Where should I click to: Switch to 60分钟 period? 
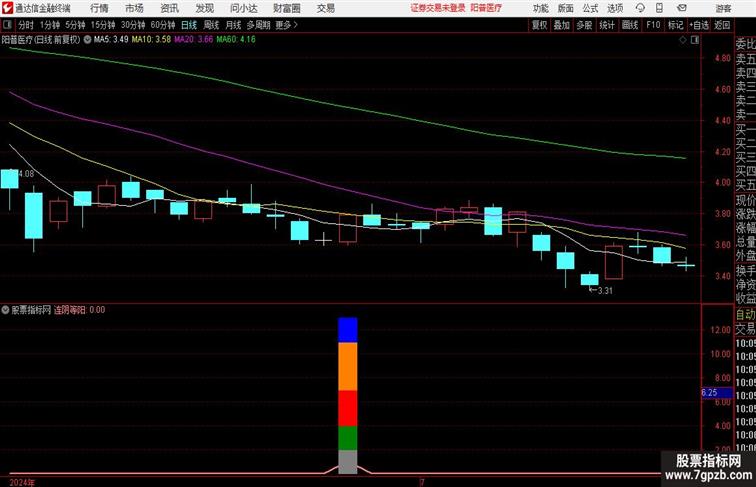point(163,25)
